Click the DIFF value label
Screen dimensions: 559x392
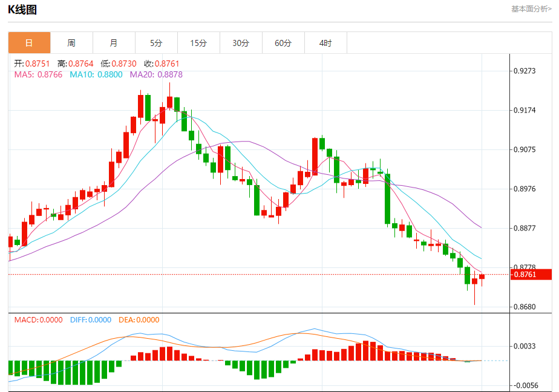tap(91, 319)
